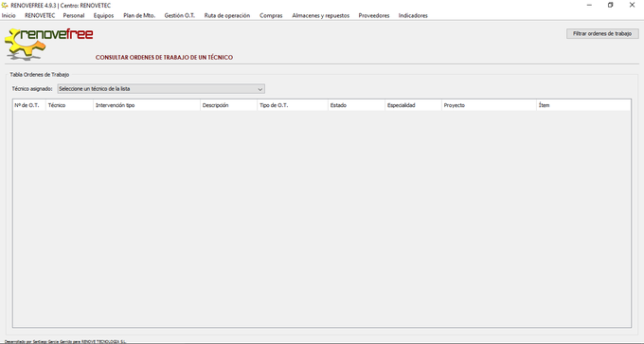
Task: Open the Equipos menu
Action: pos(103,15)
